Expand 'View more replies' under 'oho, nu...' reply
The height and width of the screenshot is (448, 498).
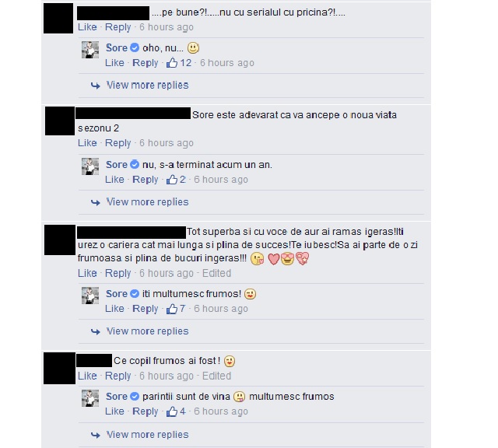point(147,85)
